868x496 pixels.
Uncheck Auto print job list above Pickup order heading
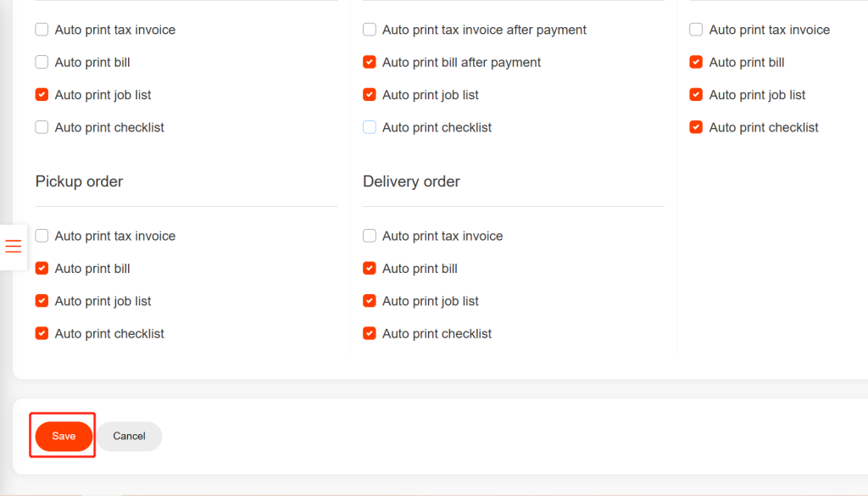click(42, 95)
